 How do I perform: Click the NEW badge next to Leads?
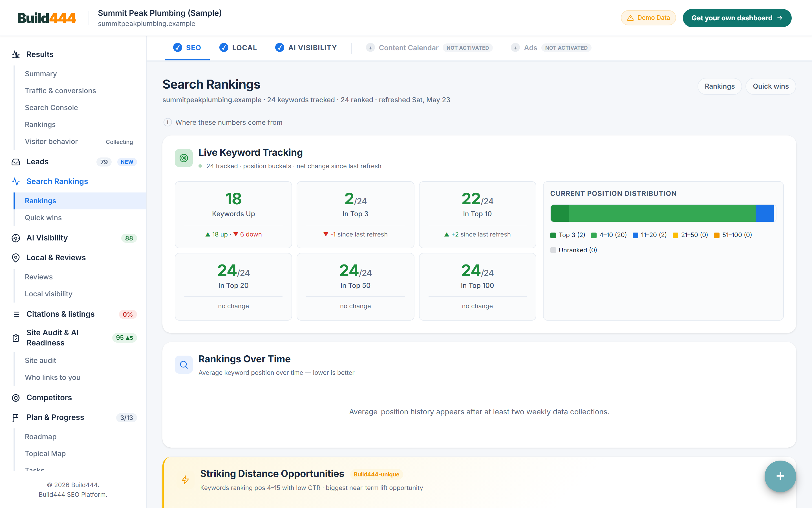(x=127, y=162)
